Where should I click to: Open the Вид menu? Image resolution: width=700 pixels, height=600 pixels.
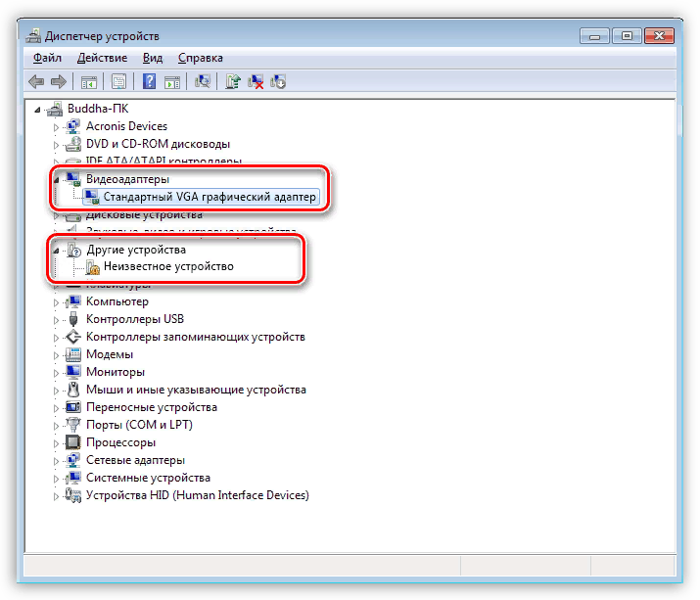click(x=153, y=58)
